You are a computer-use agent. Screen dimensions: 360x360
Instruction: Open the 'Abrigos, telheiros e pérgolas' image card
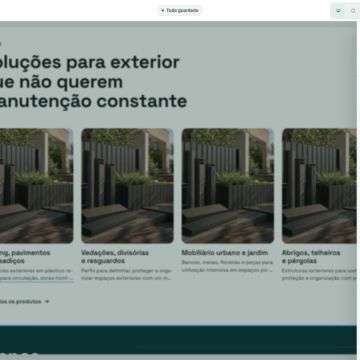pyautogui.click(x=319, y=186)
